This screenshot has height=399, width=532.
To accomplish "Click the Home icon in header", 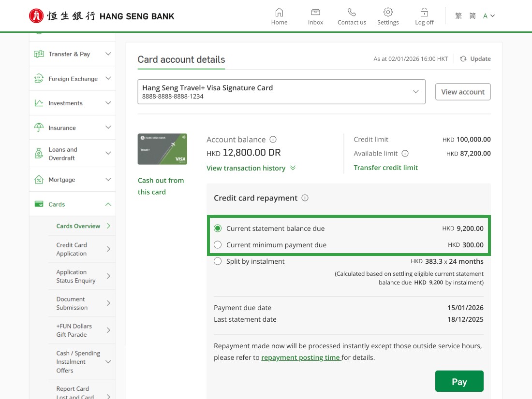I will pos(279,13).
